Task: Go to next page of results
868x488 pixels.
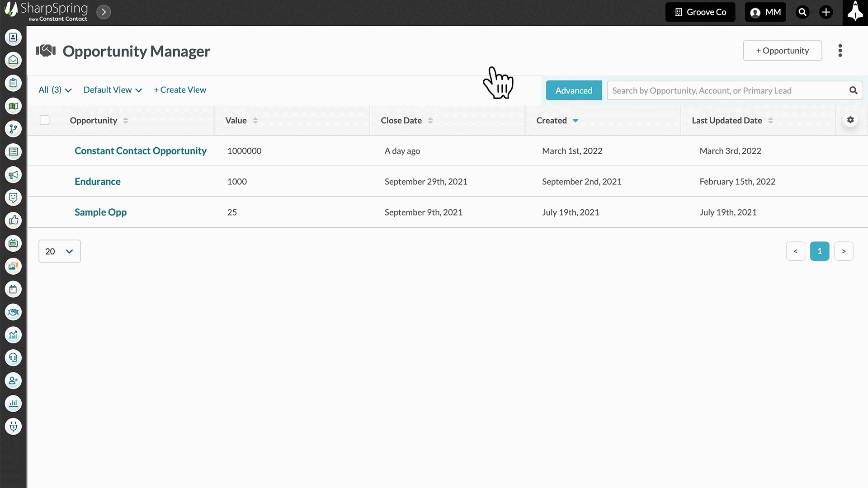Action: click(844, 251)
